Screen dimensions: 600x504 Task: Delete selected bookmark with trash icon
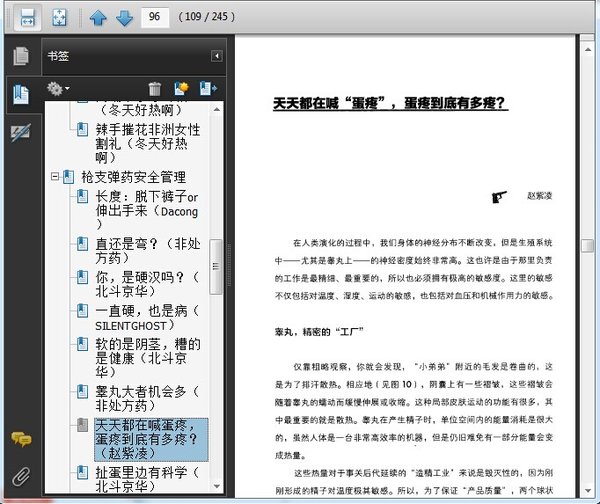(155, 89)
